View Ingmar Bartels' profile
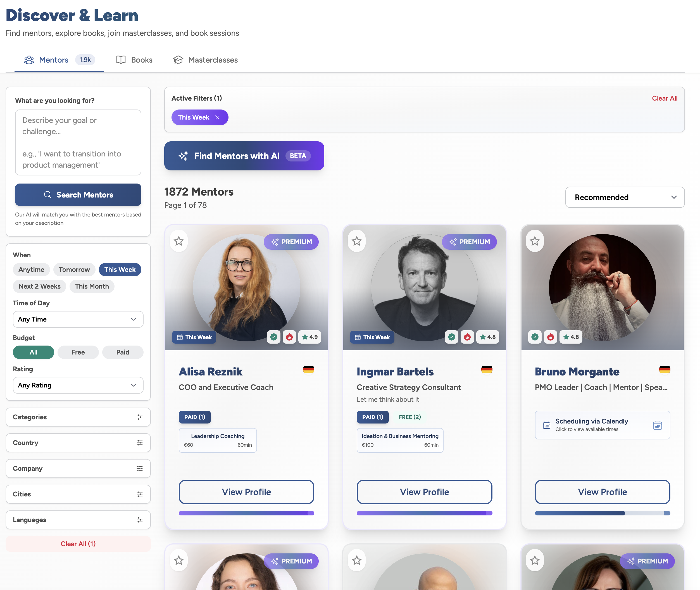The width and height of the screenshot is (700, 590). pyautogui.click(x=424, y=492)
